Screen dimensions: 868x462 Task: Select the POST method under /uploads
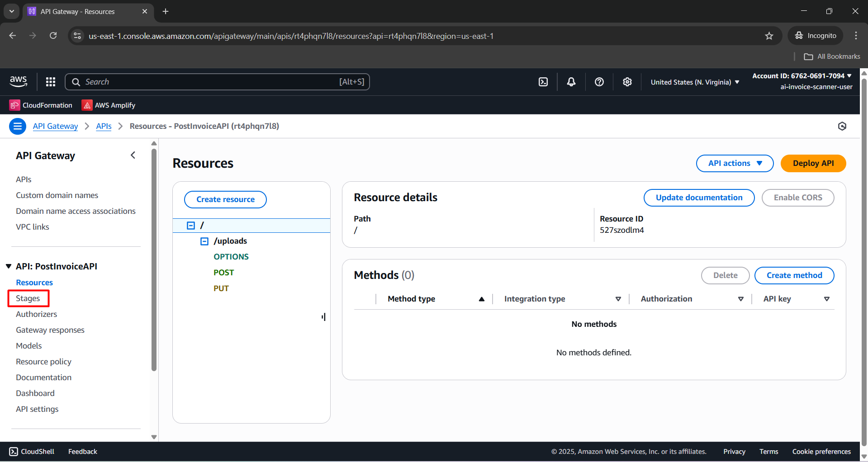point(223,273)
